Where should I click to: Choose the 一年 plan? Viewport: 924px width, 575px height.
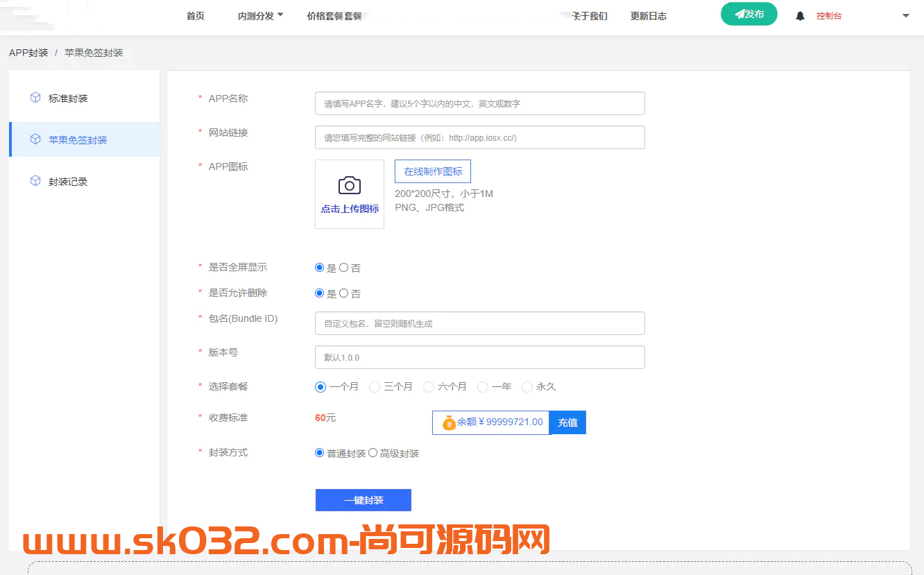pos(483,387)
